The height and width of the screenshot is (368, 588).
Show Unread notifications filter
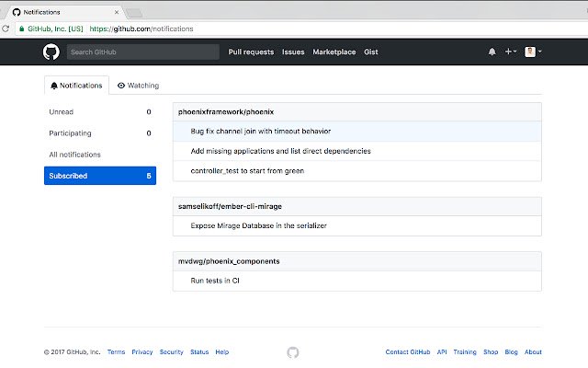[100, 112]
